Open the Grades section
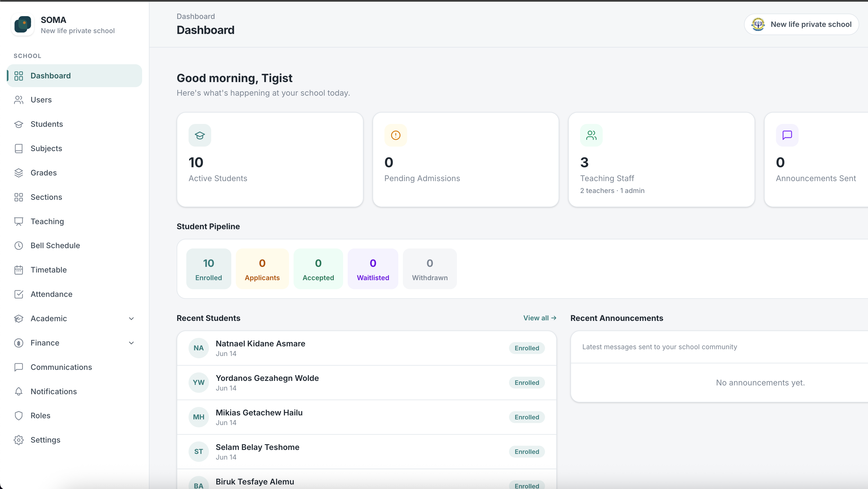868x489 pixels. [x=74, y=173]
